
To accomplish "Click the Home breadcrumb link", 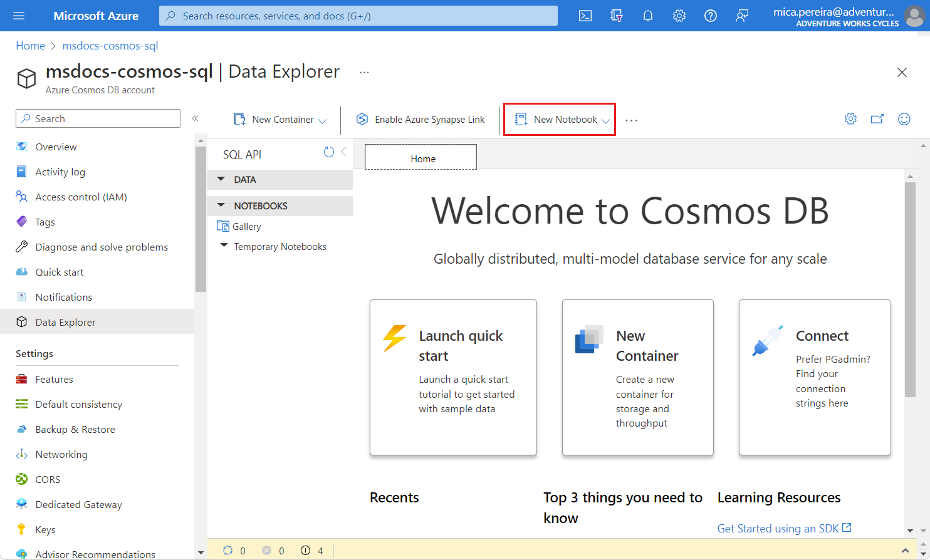I will point(30,46).
